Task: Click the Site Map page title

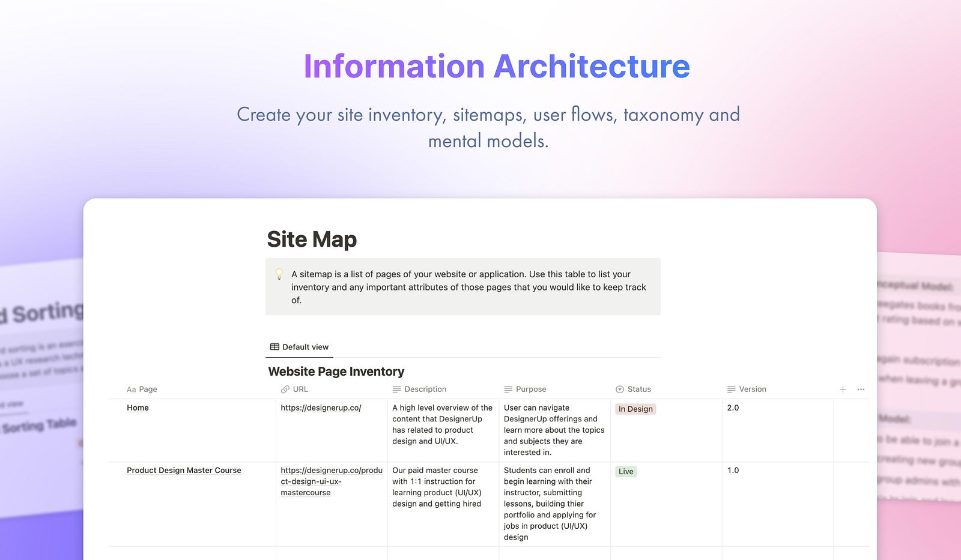Action: point(312,239)
